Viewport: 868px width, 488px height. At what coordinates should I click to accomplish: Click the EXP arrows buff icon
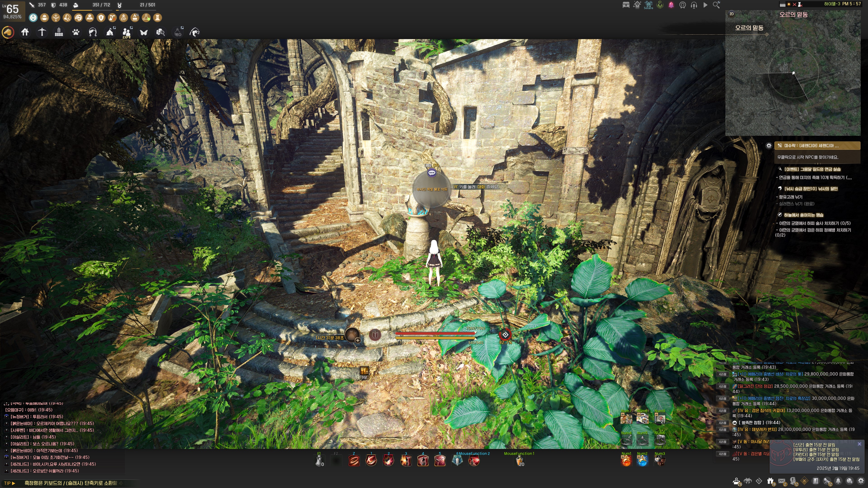[123, 18]
